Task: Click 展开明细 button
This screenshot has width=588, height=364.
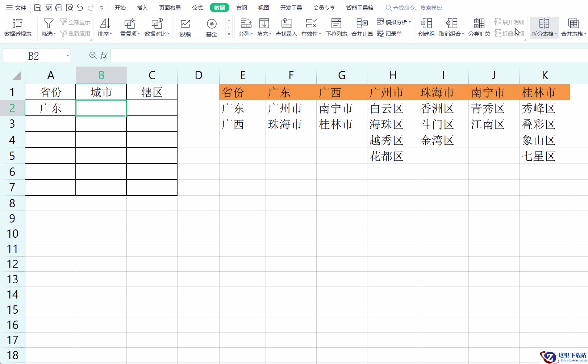Action: click(509, 22)
